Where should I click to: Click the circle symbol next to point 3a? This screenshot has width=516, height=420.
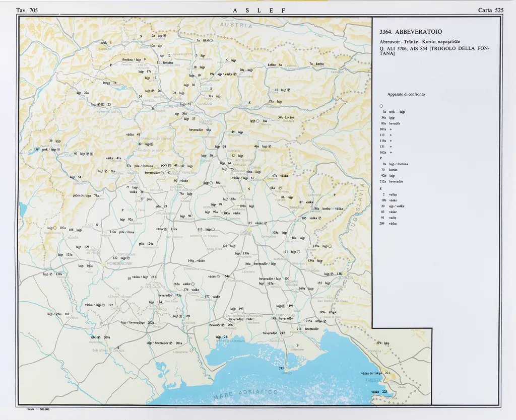coord(211,40)
